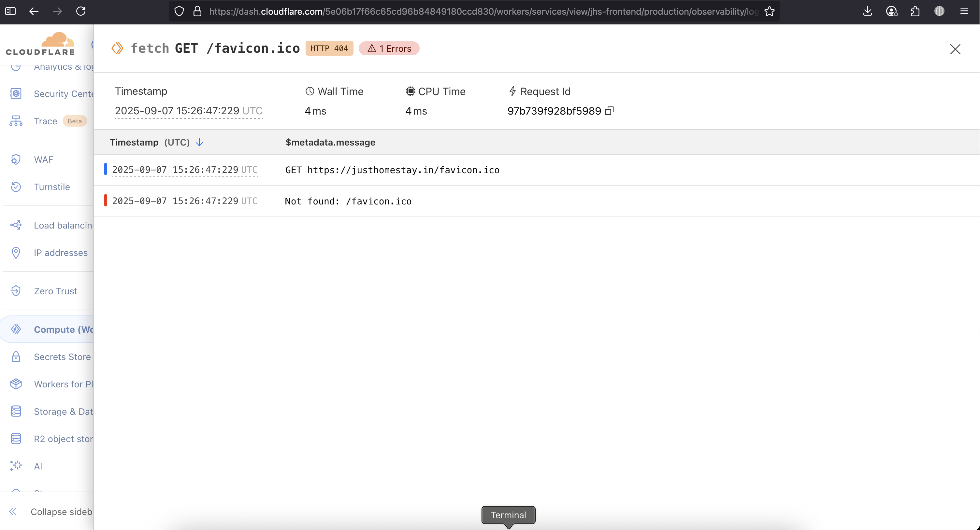Close the log details panel
The width and height of the screenshot is (980, 530).
[x=955, y=49]
